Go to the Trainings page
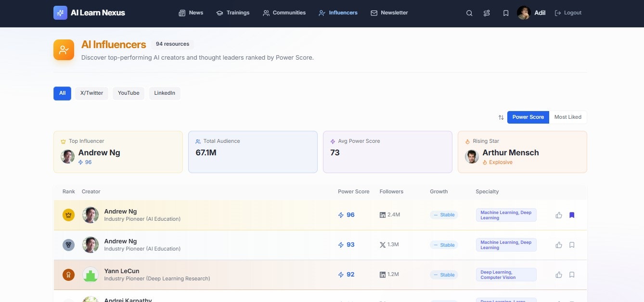The image size is (644, 302). [x=233, y=13]
